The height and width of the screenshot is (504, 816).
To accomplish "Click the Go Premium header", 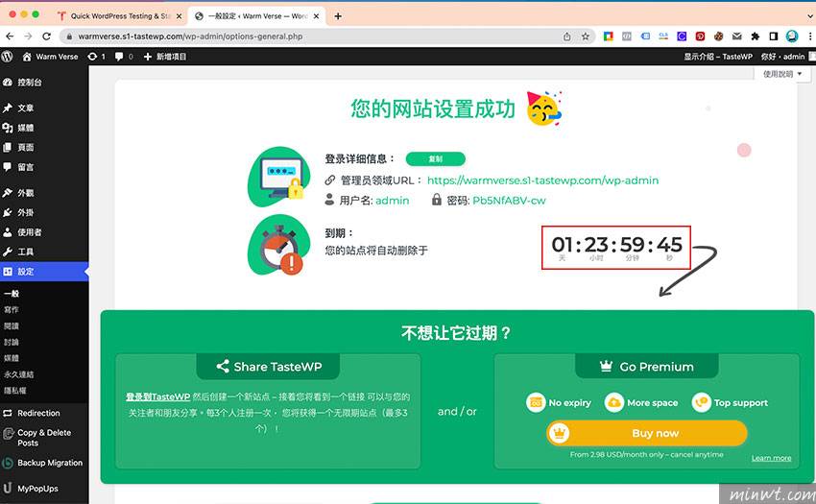I will click(x=647, y=367).
